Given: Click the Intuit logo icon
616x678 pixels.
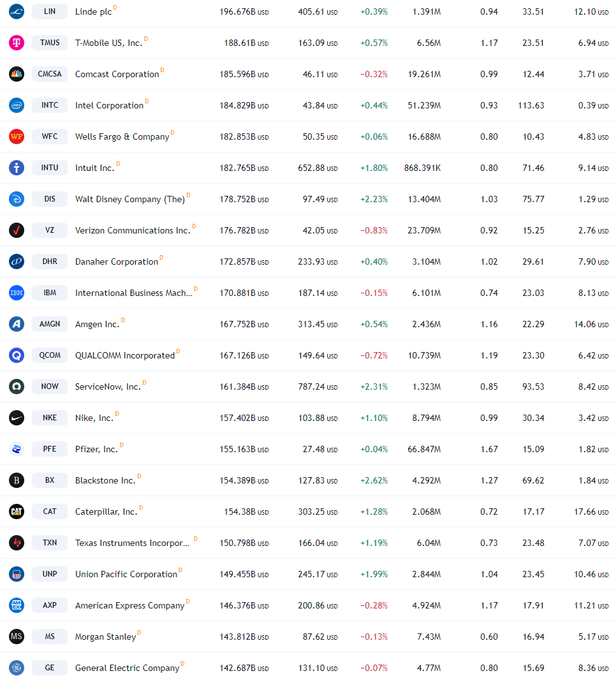Looking at the screenshot, I should tap(17, 168).
